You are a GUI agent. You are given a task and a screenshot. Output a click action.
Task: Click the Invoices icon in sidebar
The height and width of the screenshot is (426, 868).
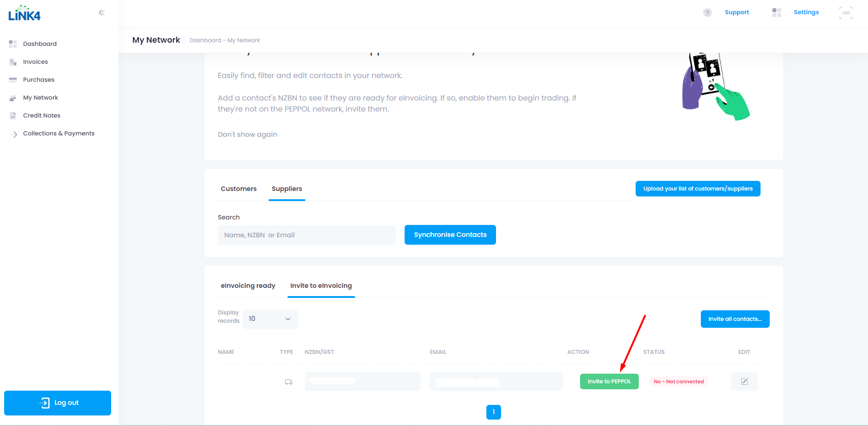pyautogui.click(x=13, y=62)
